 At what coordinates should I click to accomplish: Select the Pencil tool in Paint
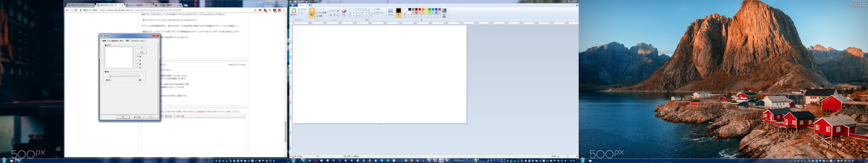click(x=331, y=11)
